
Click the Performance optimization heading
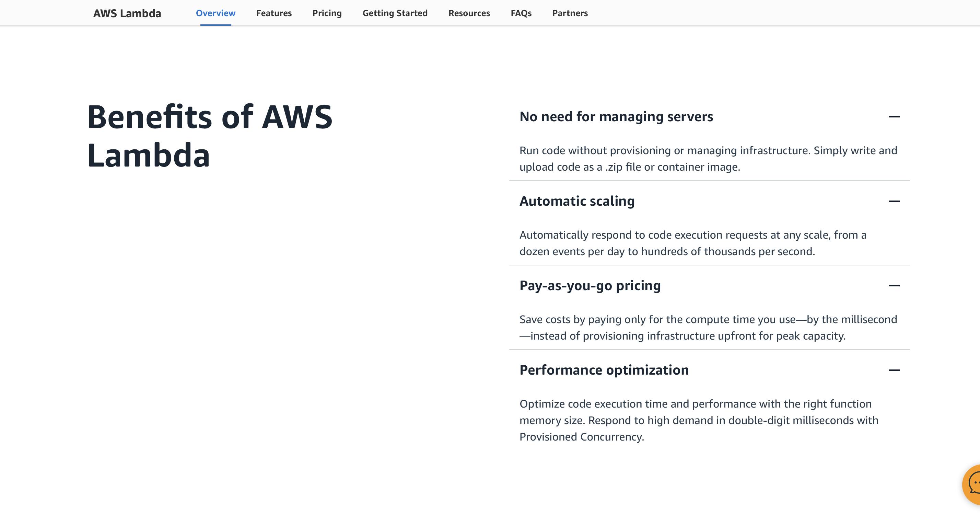tap(604, 370)
